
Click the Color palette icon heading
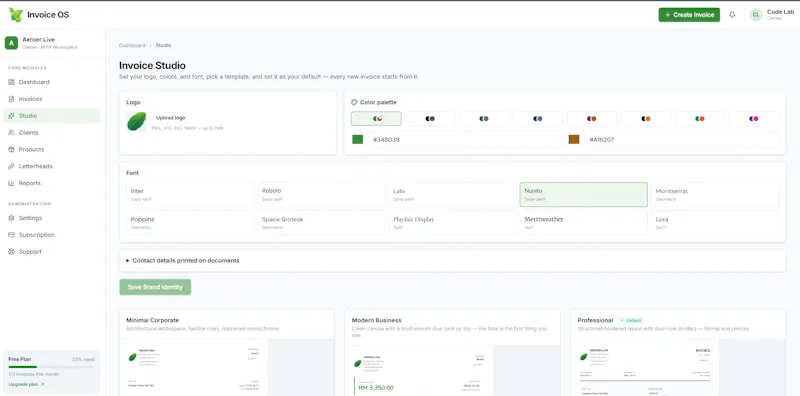pos(354,102)
